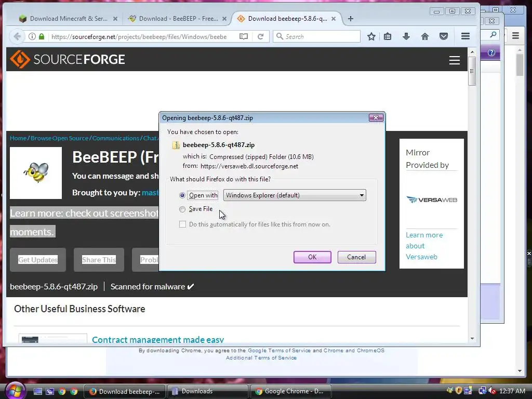Click the beebeep-5.8.6-qt487.zip file name in dialog
The height and width of the screenshot is (399, 532).
tap(219, 145)
